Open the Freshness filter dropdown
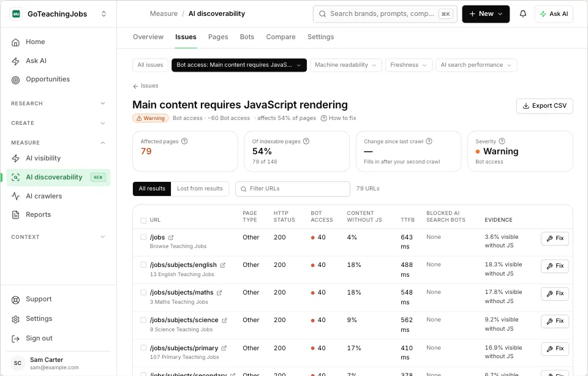 pyautogui.click(x=409, y=65)
